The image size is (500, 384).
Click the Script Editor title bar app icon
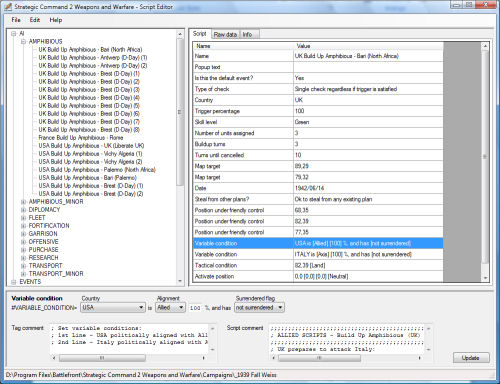pyautogui.click(x=8, y=7)
